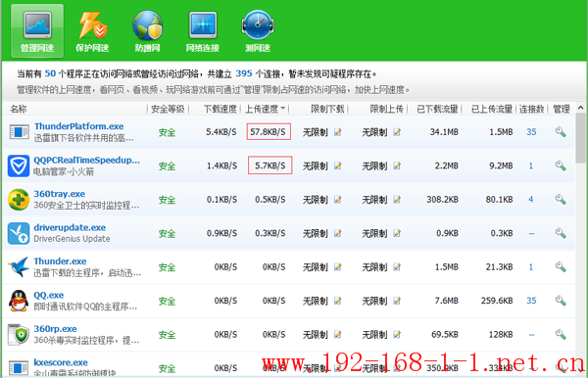The height and width of the screenshot is (378, 588).
Task: Switch to 网络连接 tab
Action: point(203,32)
